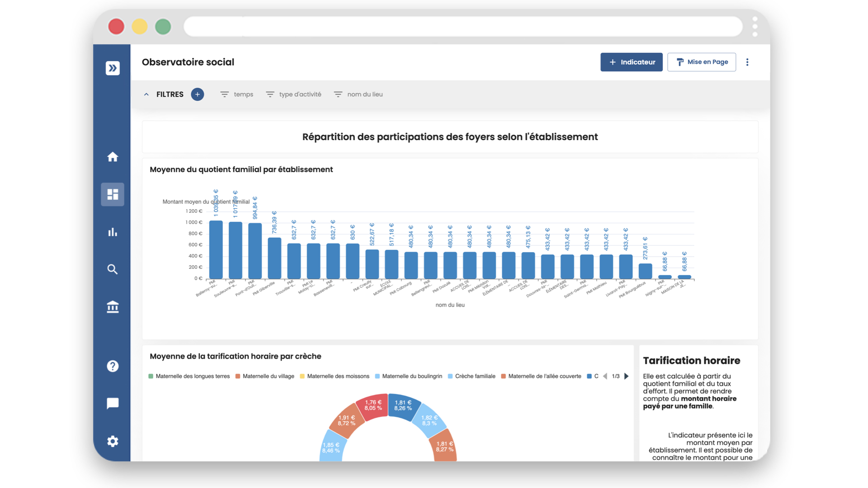Click the Indicateur button
The image size is (868, 488).
click(x=631, y=62)
